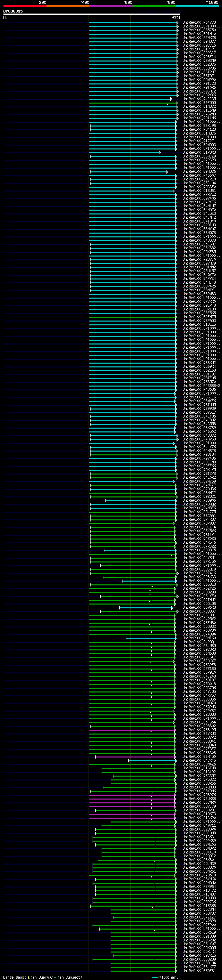
Task: Click the green ~80% identity legend bar
Action: pyautogui.click(x=154, y=6)
